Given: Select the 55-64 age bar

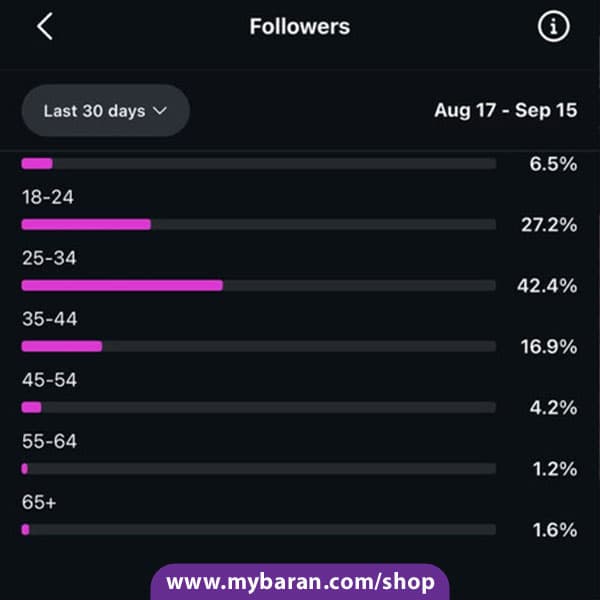Looking at the screenshot, I should (259, 468).
